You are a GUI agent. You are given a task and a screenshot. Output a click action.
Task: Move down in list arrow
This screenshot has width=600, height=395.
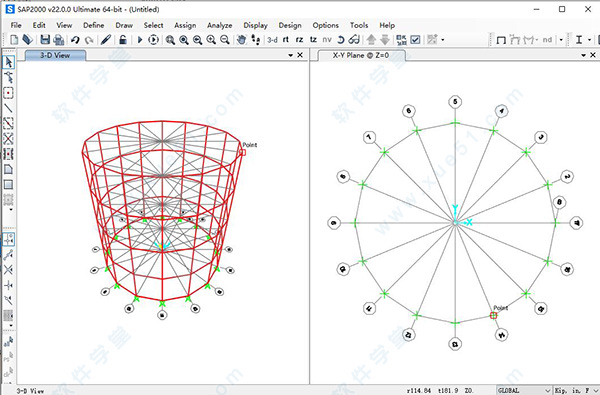coord(385,39)
